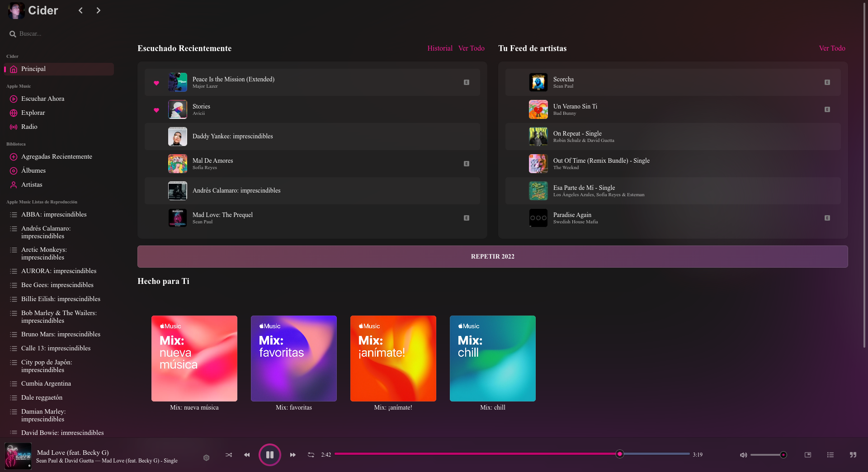This screenshot has width=868, height=472.
Task: Open Mix: favoritas card
Action: click(294, 359)
